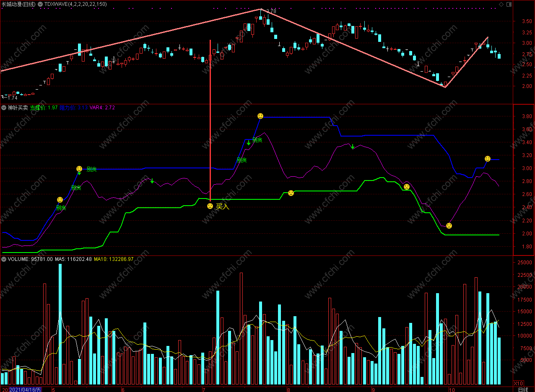Image resolution: width=535 pixels, height=392 pixels.
Task: Click the 3.78 high price label
Action: pyautogui.click(x=271, y=12)
